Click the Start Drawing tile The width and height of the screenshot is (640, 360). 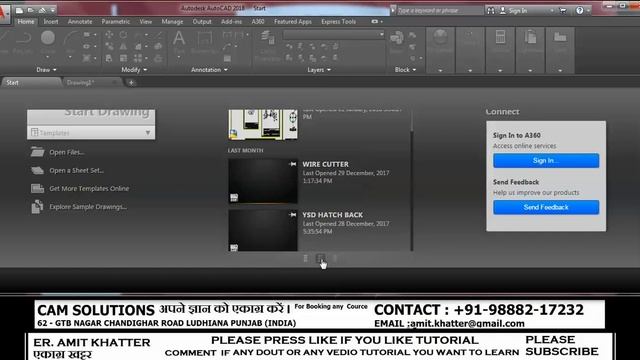91,118
